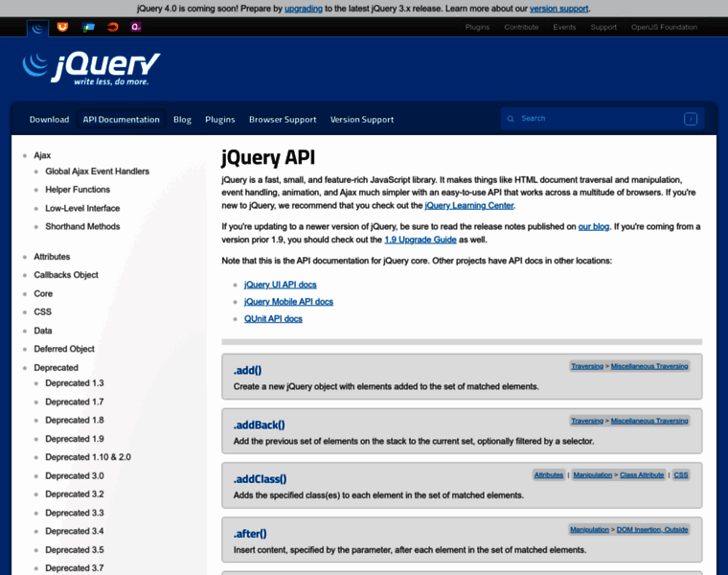This screenshot has height=575, width=728.
Task: Open the jQuery UI project icon
Action: click(x=62, y=27)
